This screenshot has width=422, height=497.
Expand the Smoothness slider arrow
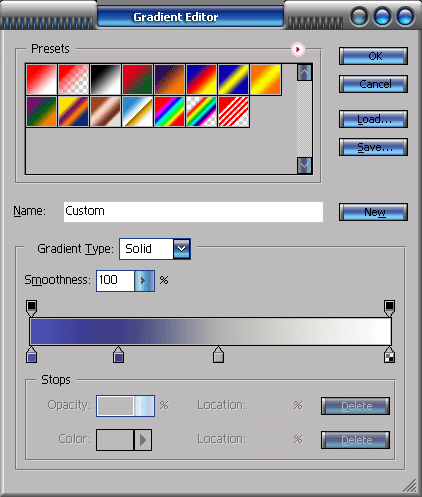pyautogui.click(x=144, y=281)
